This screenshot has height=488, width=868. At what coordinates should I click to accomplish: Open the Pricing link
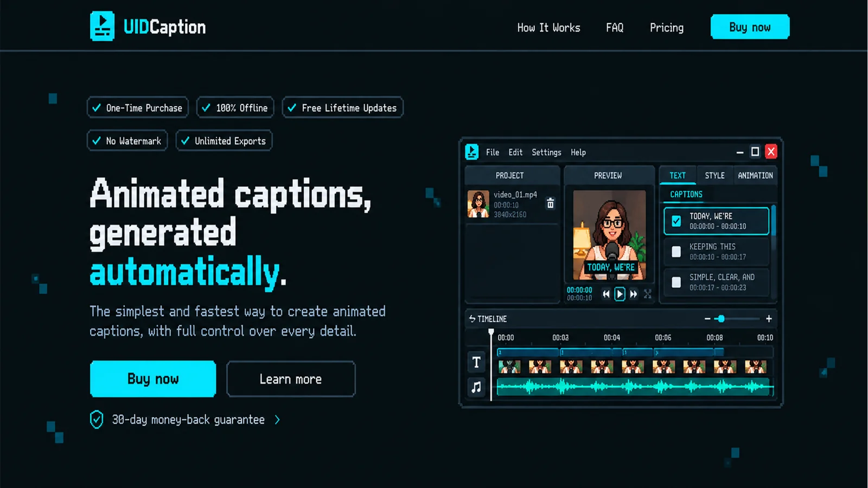pos(667,28)
